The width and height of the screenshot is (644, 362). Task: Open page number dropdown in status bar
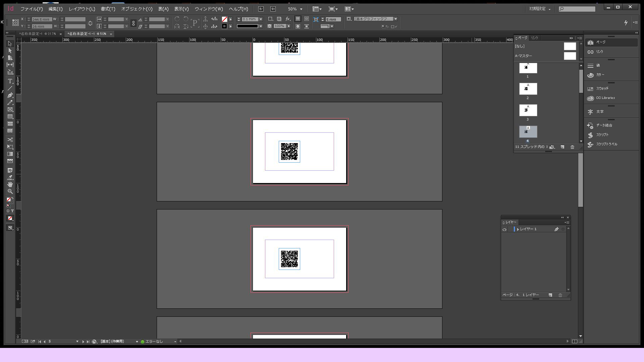tap(77, 342)
